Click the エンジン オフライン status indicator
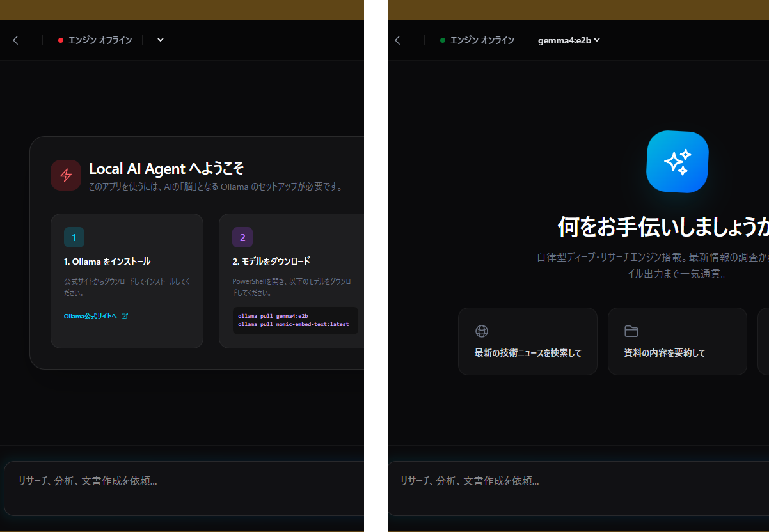 coord(95,40)
